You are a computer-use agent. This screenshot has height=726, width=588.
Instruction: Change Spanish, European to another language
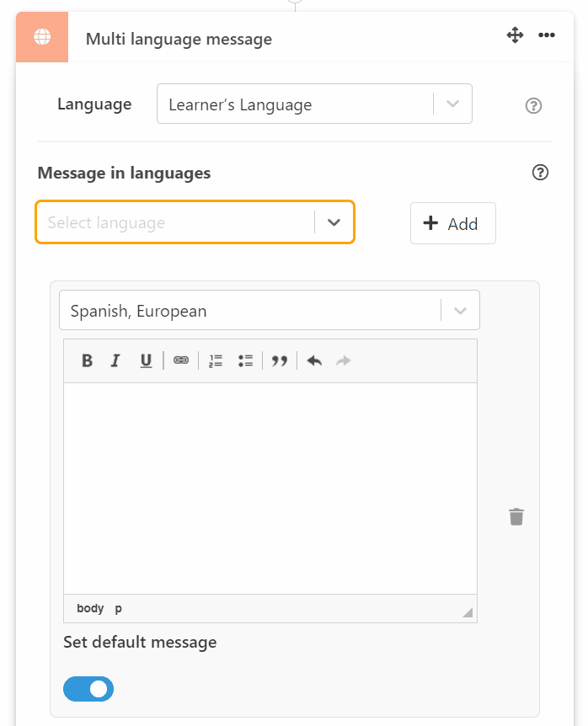(460, 310)
